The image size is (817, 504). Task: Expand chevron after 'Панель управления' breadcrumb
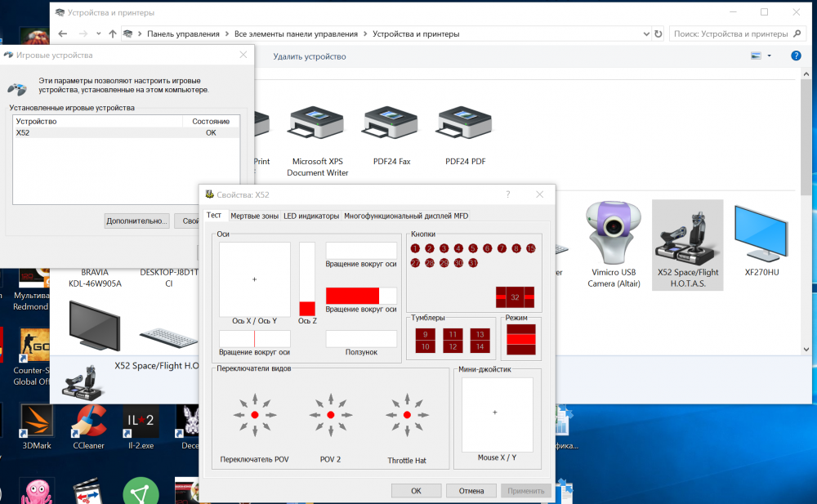click(226, 34)
